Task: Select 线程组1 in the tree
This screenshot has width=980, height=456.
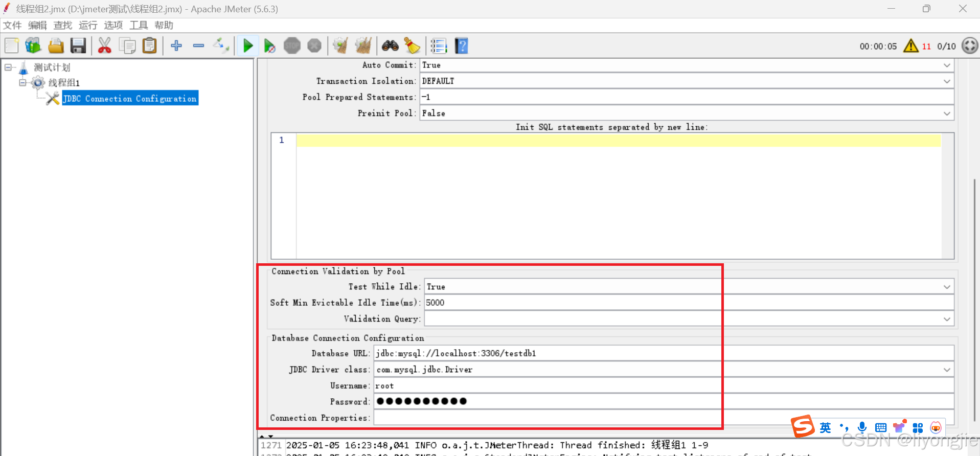Action: 64,83
